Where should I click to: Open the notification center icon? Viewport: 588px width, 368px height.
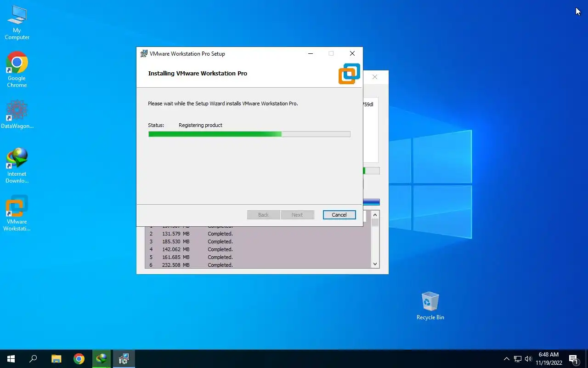click(573, 359)
